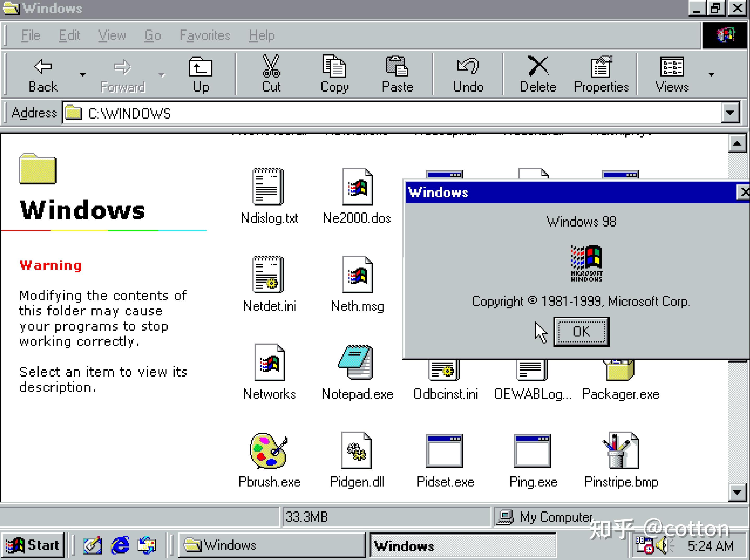Launch Internet Explorer from quick launch
This screenshot has height=560, width=750.
pos(120,545)
